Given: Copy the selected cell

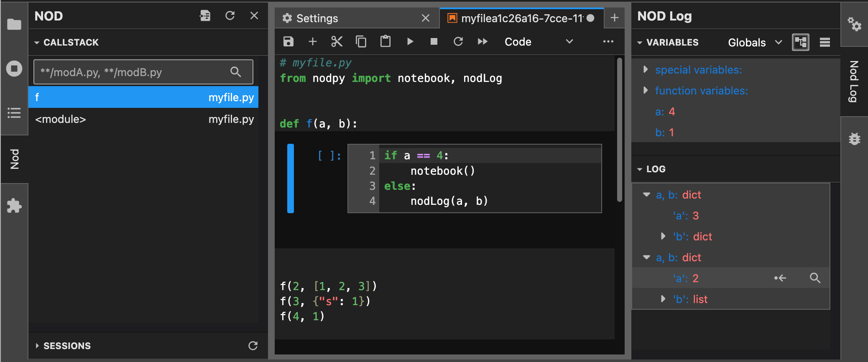Looking at the screenshot, I should coord(361,41).
